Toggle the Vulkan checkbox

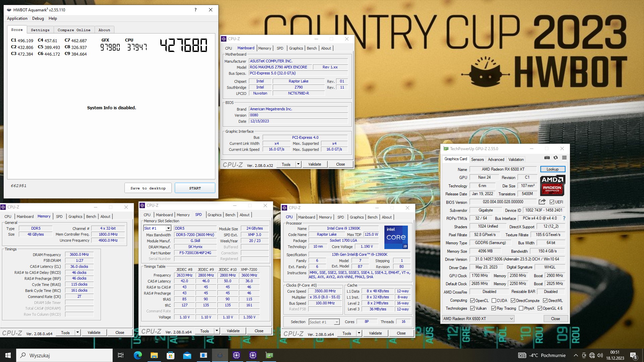(x=472, y=308)
